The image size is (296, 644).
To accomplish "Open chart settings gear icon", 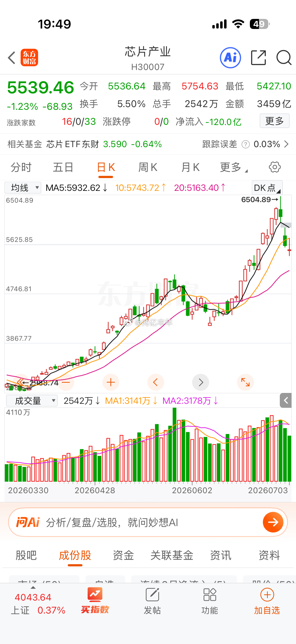I will 274,167.
